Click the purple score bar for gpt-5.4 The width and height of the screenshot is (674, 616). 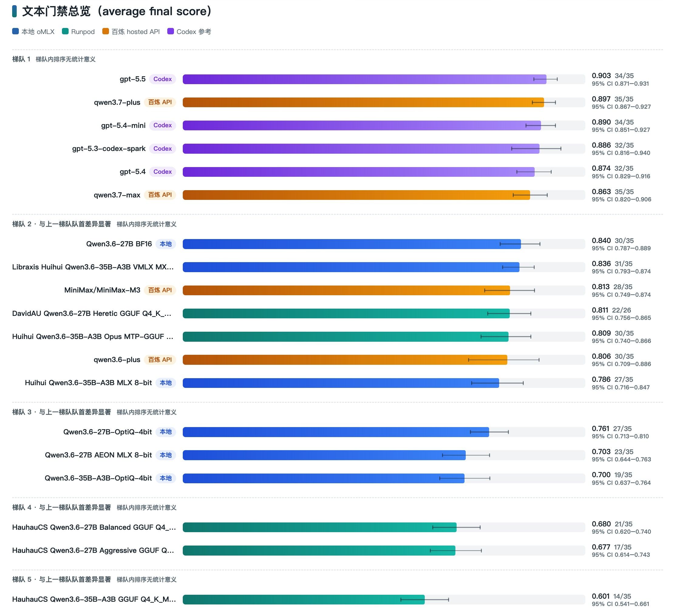pos(359,172)
